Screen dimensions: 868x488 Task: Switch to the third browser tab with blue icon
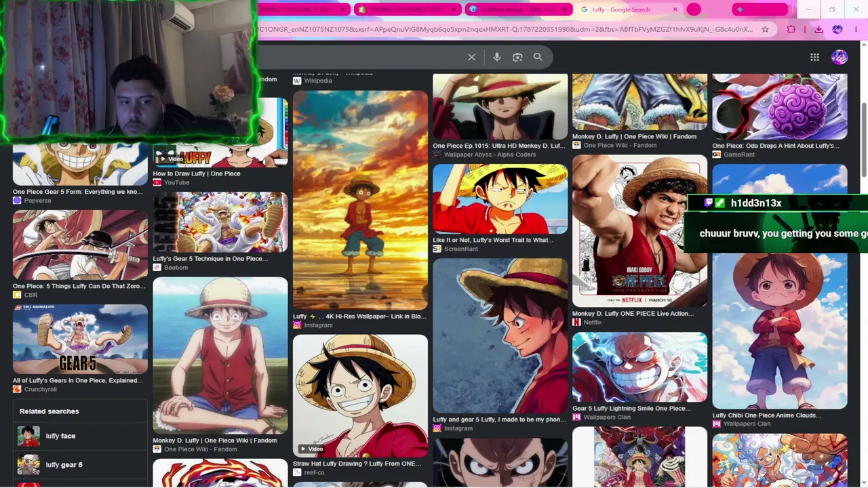pos(519,9)
